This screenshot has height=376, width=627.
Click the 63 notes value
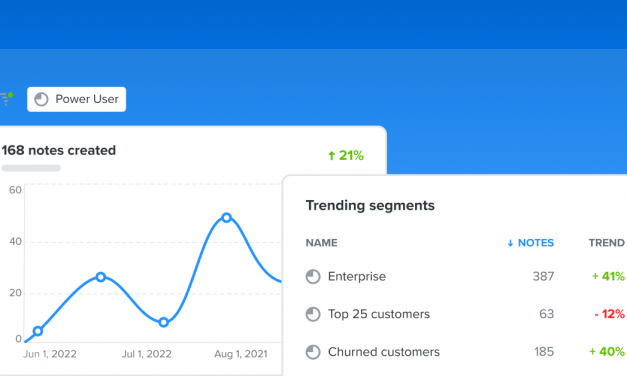tap(546, 314)
